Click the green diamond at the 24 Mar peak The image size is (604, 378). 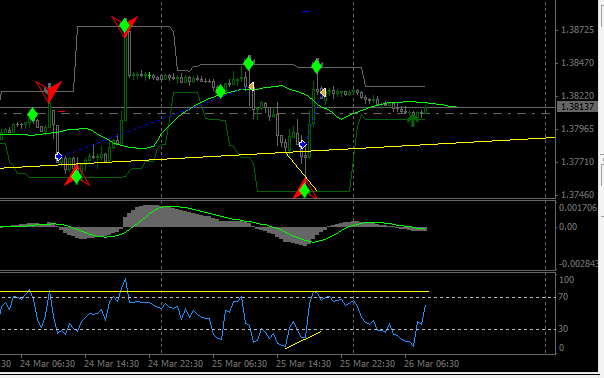tap(124, 26)
